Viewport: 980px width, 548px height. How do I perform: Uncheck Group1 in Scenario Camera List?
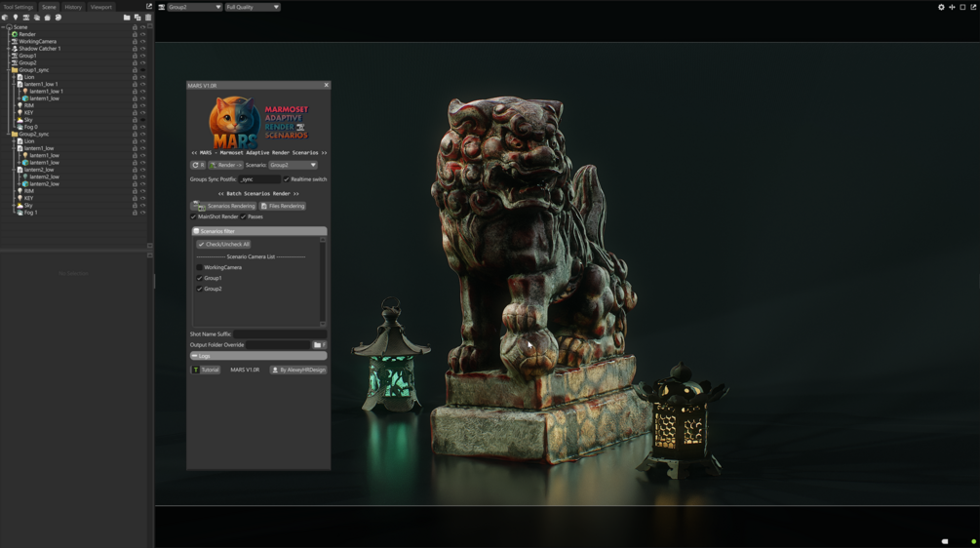199,278
